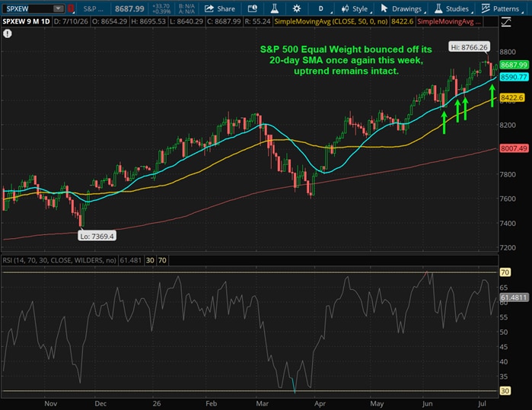
Task: Select SimpleMovingAvg (CLOSE, 50, 0, no) study label
Action: [x=331, y=22]
